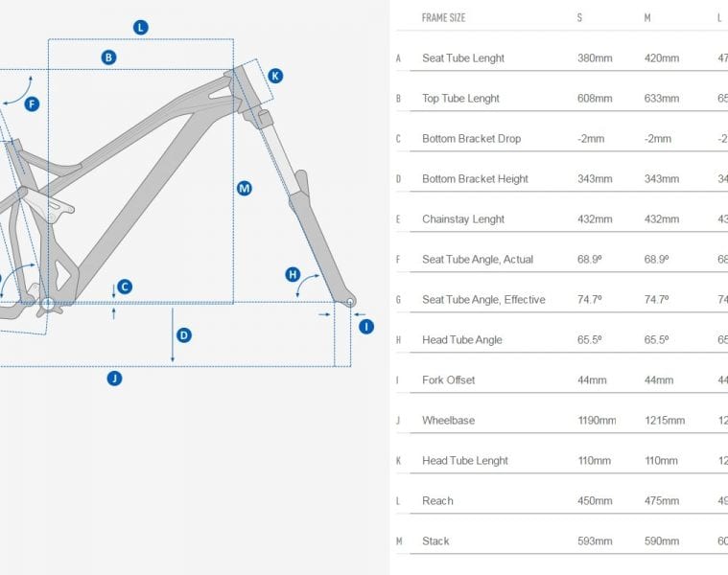Click the D marker below the frame
This screenshot has width=728, height=575.
[183, 335]
